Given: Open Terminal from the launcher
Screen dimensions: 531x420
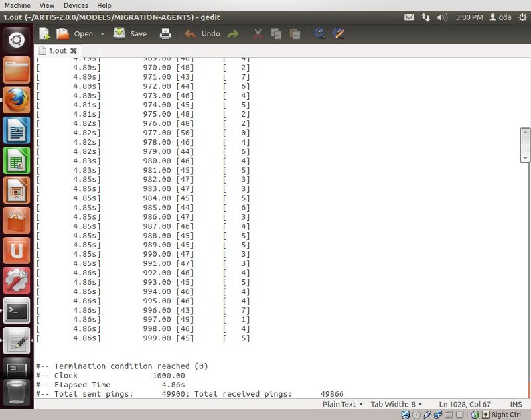Looking at the screenshot, I should (17, 311).
